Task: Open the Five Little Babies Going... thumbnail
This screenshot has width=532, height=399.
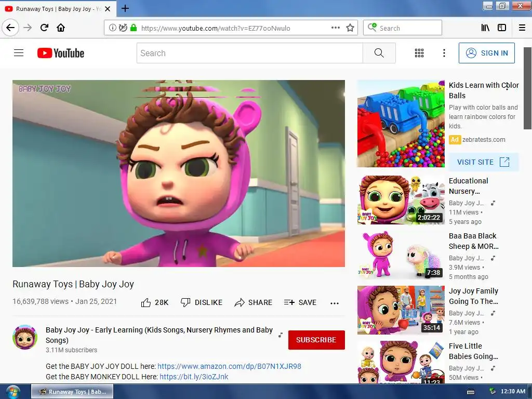Action: tap(401, 362)
